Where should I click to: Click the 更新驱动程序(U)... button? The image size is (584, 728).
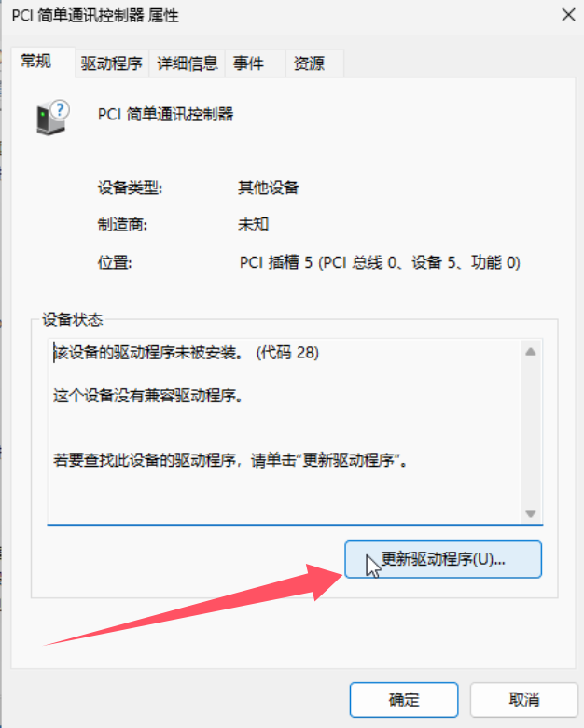point(443,559)
